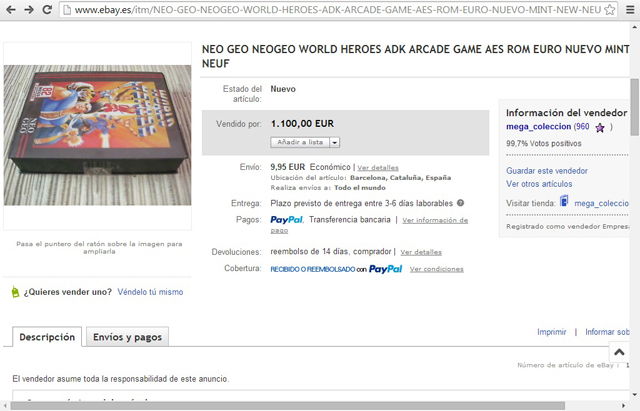Click the back-to-top chevron arrow

tap(619, 352)
